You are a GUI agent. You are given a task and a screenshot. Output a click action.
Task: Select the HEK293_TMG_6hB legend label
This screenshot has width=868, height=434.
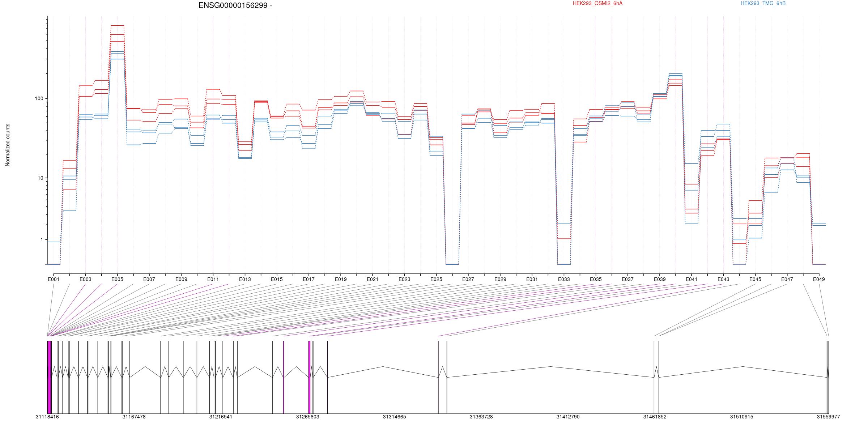pyautogui.click(x=763, y=3)
